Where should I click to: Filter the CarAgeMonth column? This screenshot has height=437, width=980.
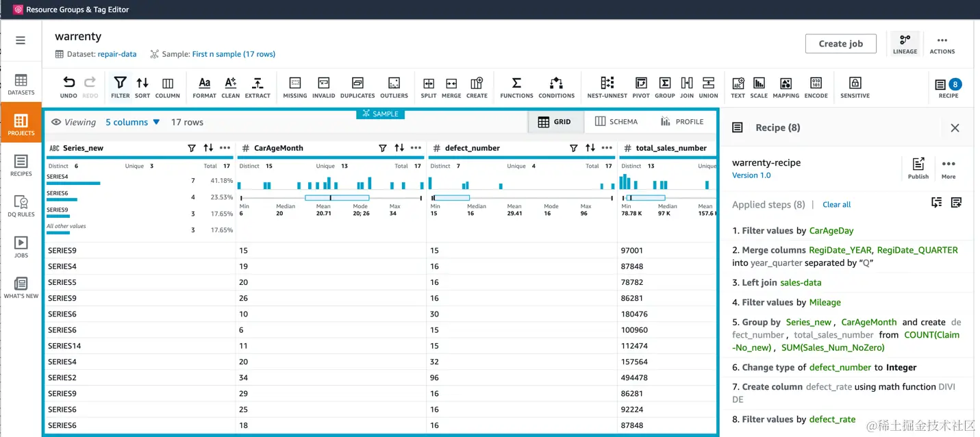coord(383,148)
